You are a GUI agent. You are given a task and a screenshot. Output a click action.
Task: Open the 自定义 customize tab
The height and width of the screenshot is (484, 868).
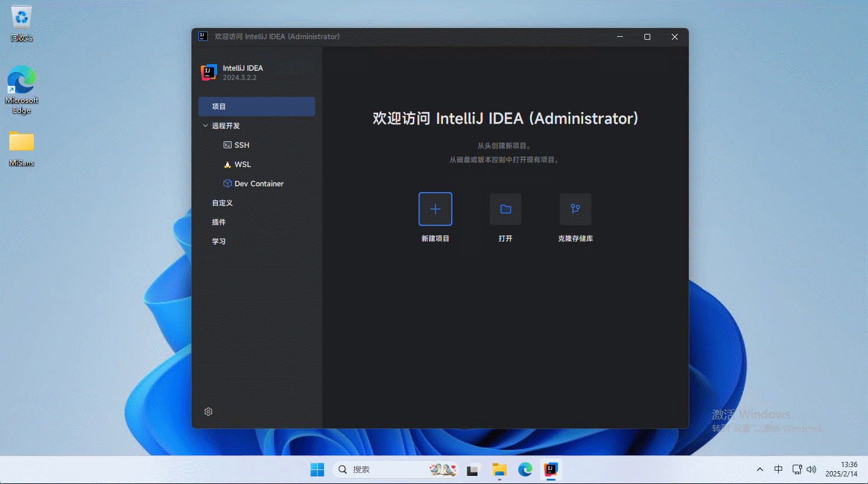point(222,203)
